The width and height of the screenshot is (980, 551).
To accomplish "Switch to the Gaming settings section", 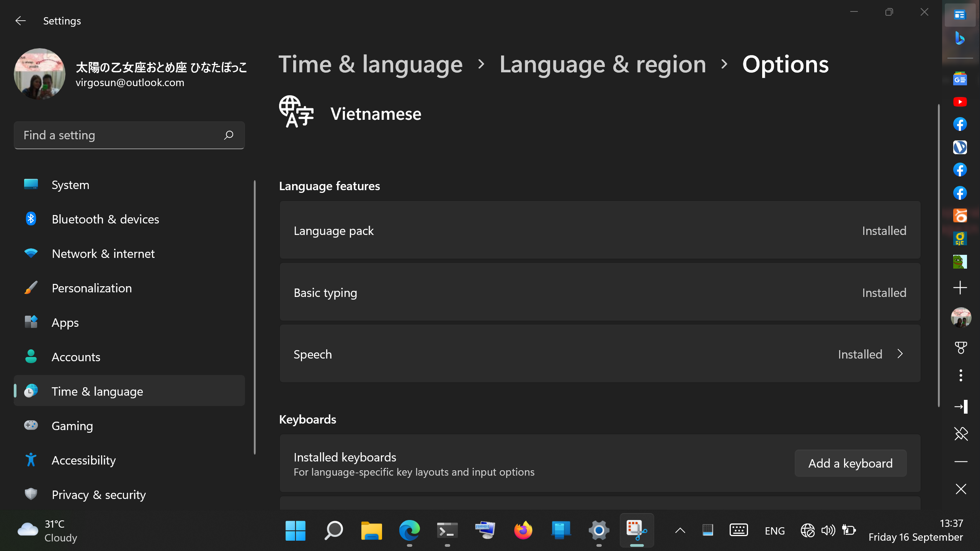I will [72, 425].
